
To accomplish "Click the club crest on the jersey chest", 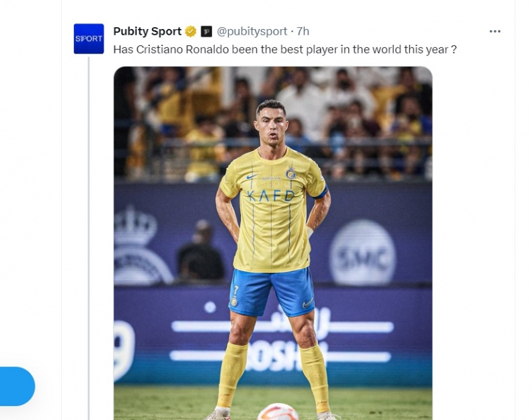I will (291, 173).
